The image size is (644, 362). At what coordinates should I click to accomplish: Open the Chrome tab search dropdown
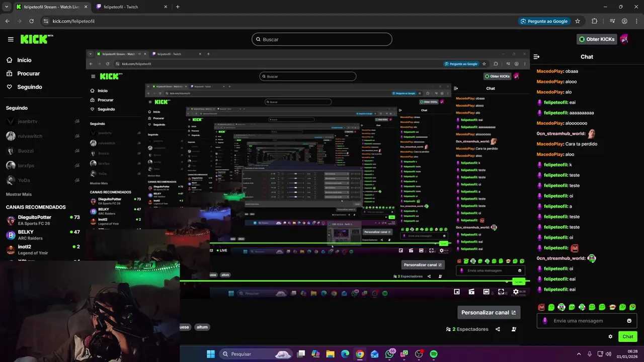(7, 7)
